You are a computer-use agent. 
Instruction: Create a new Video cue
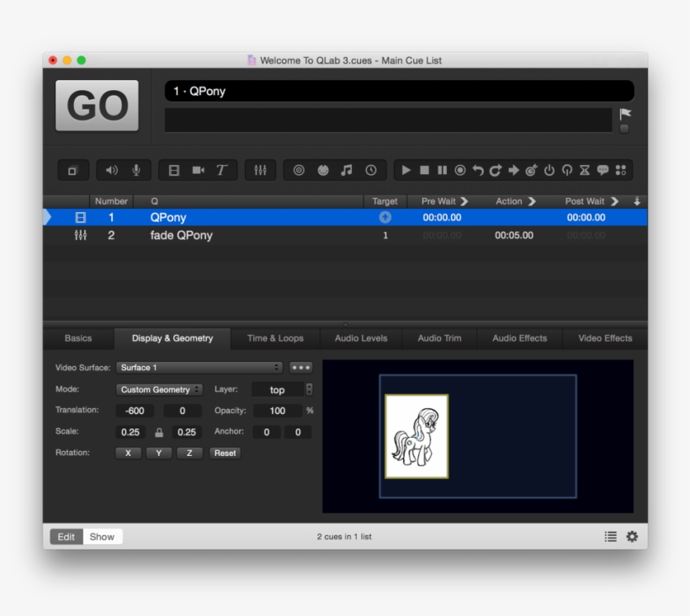tap(174, 170)
